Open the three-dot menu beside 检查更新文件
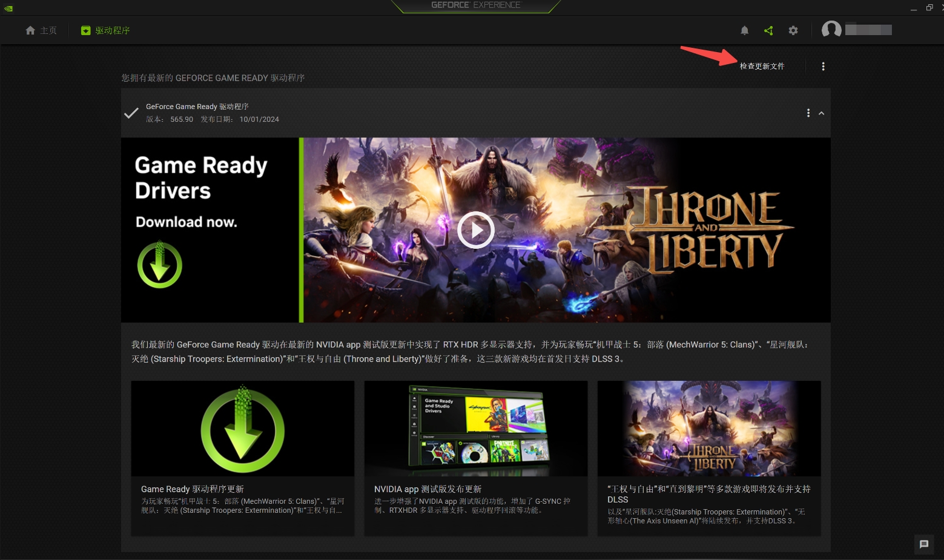The image size is (944, 560). (823, 66)
